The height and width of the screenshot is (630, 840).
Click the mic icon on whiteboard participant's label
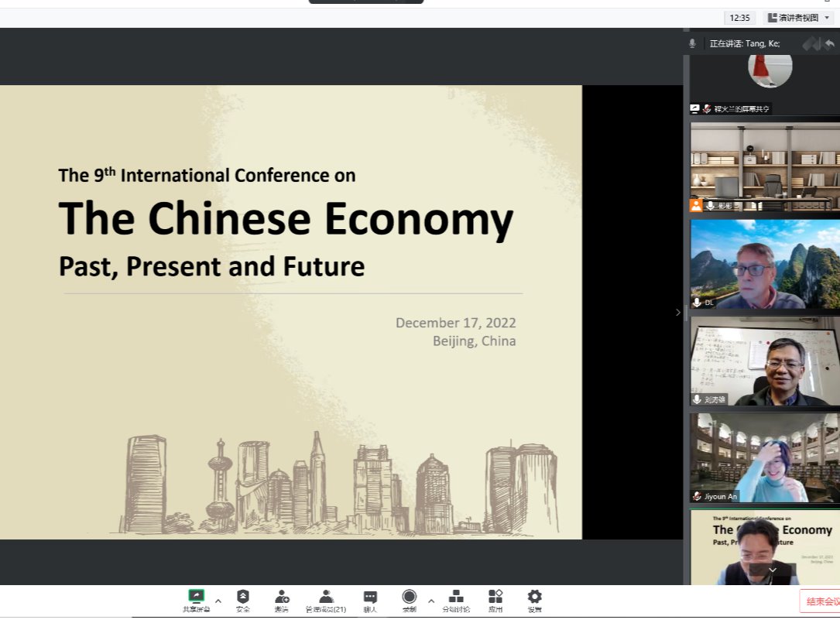pyautogui.click(x=697, y=399)
